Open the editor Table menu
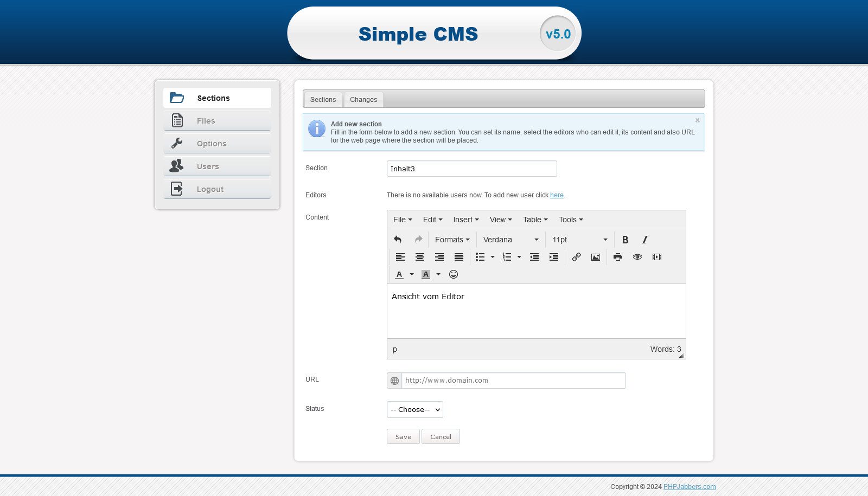 click(x=535, y=220)
